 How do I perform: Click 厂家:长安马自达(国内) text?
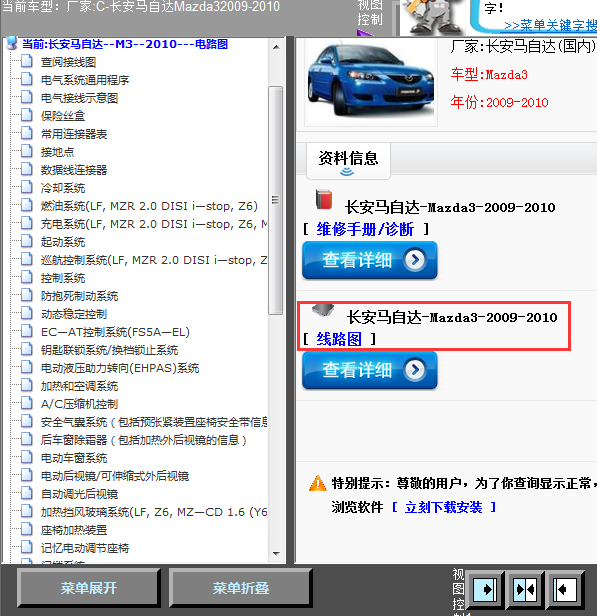pyautogui.click(x=523, y=46)
